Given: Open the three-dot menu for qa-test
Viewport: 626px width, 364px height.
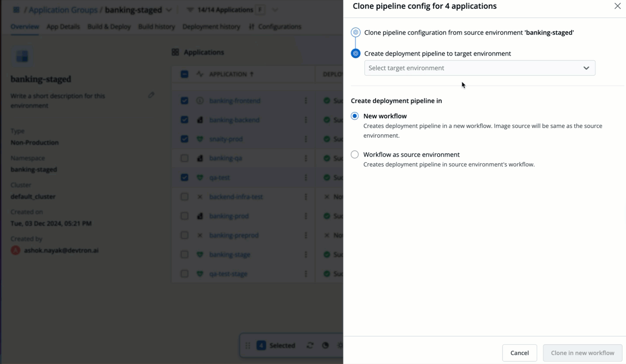Looking at the screenshot, I should click(306, 178).
